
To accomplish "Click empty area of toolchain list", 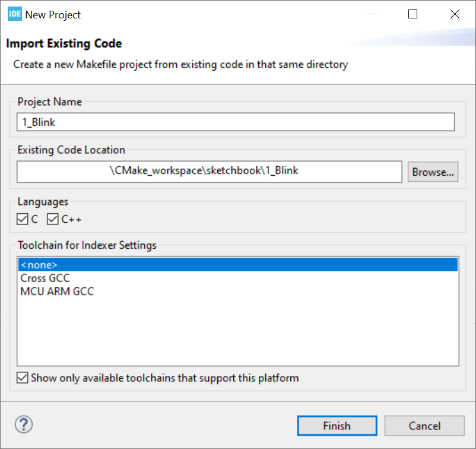I will (x=237, y=333).
